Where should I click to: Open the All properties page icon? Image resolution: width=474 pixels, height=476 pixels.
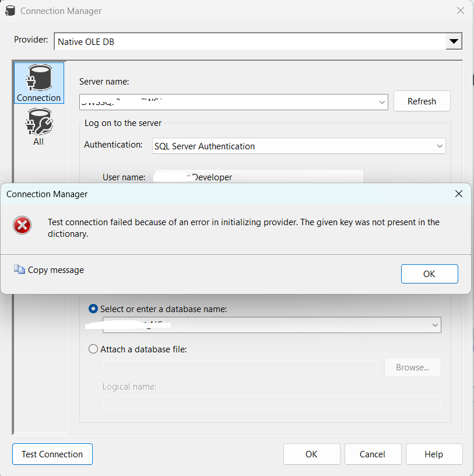[39, 127]
